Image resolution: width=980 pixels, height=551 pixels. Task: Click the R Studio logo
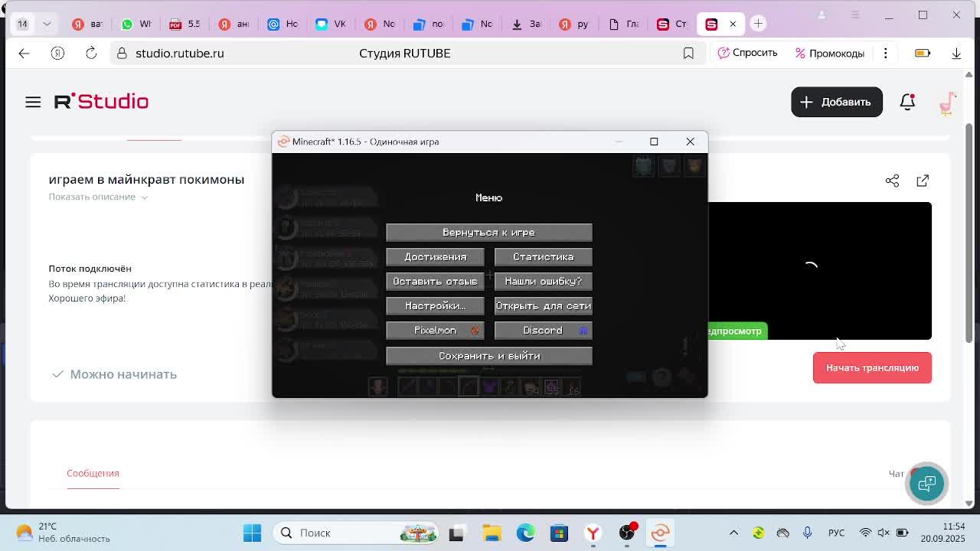click(101, 102)
